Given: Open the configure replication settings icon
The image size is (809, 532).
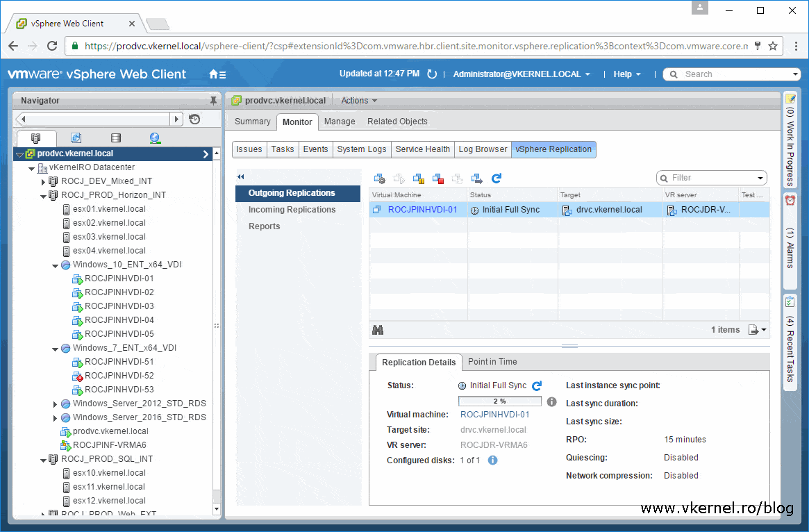Looking at the screenshot, I should pos(380,178).
